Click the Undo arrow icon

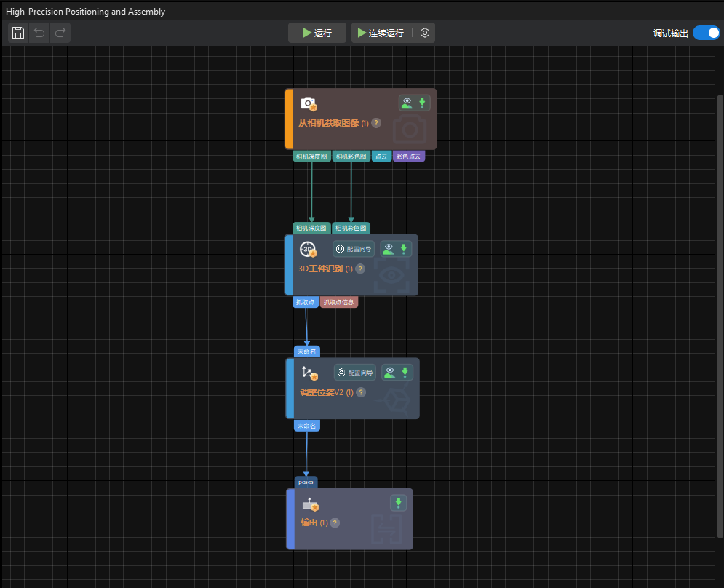[39, 33]
